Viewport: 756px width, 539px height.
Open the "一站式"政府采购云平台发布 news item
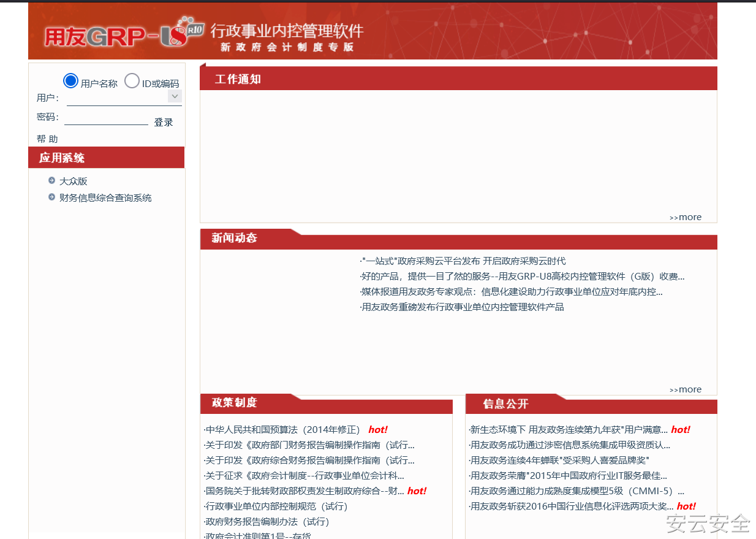(x=463, y=261)
